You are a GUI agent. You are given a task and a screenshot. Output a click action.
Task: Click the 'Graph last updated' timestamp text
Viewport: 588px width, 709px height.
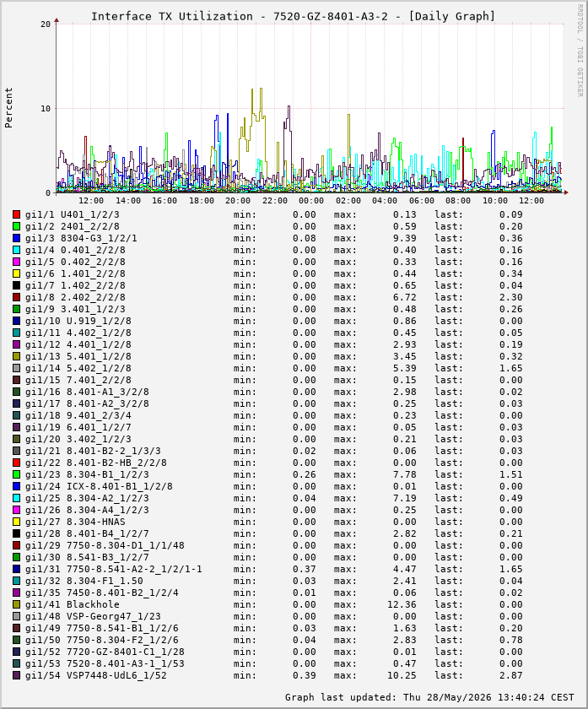(x=429, y=697)
